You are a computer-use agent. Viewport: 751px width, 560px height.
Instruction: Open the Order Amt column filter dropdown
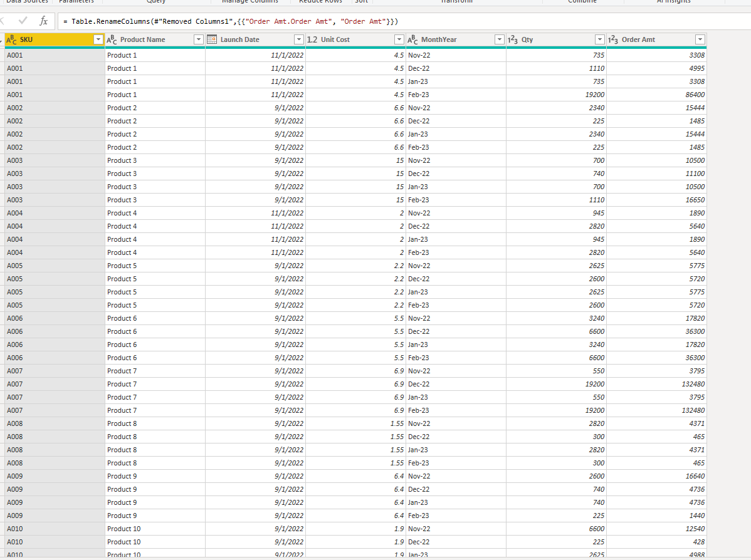coord(700,39)
